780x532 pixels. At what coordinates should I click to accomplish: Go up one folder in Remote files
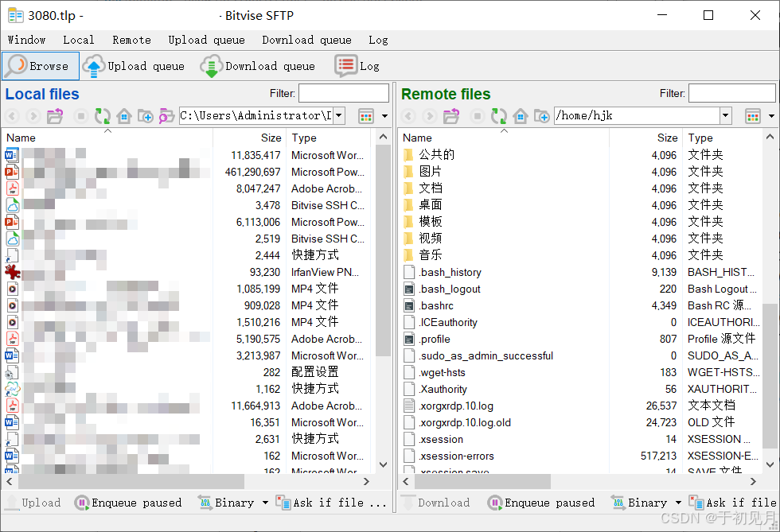coord(451,116)
